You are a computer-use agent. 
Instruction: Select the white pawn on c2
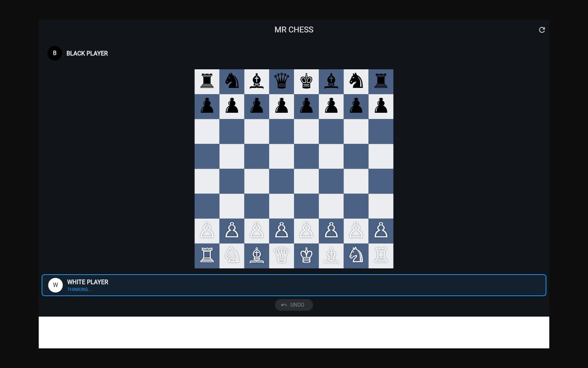(x=257, y=231)
